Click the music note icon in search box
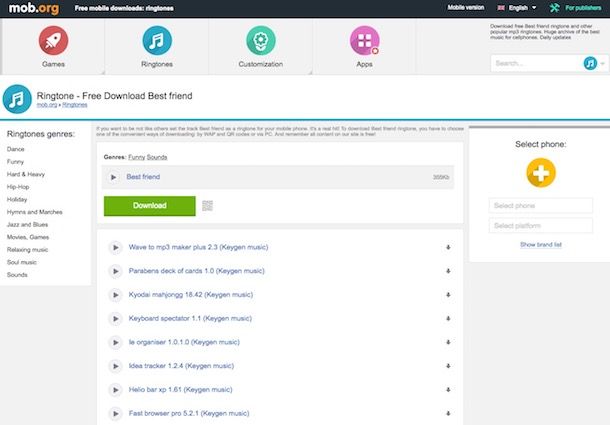 (x=590, y=63)
